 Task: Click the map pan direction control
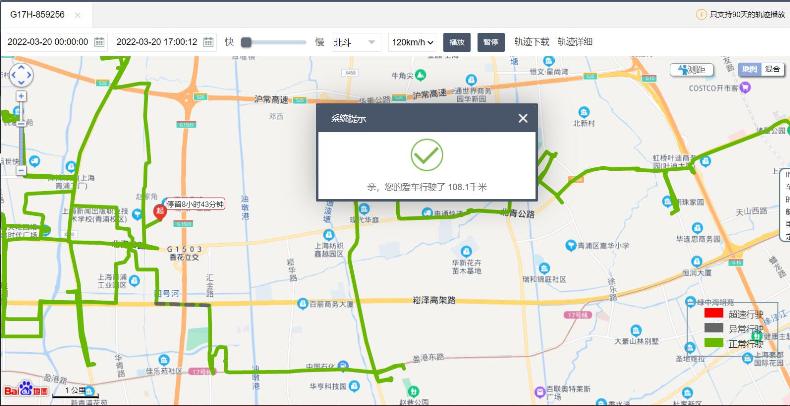tap(21, 76)
